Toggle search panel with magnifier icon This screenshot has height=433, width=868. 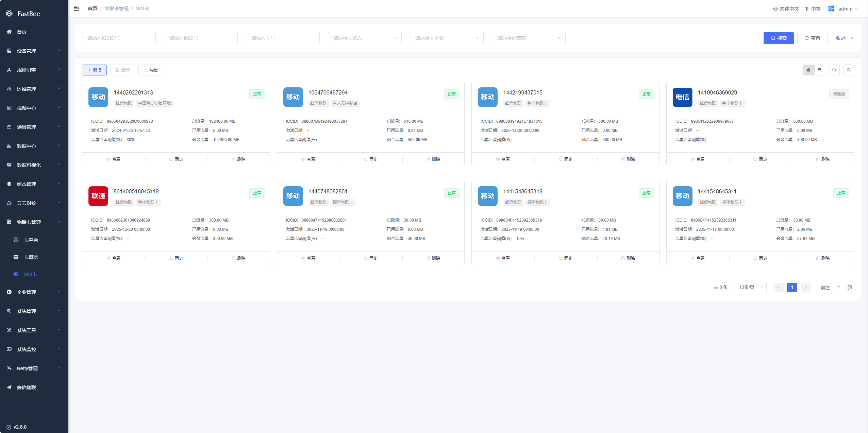click(x=834, y=70)
